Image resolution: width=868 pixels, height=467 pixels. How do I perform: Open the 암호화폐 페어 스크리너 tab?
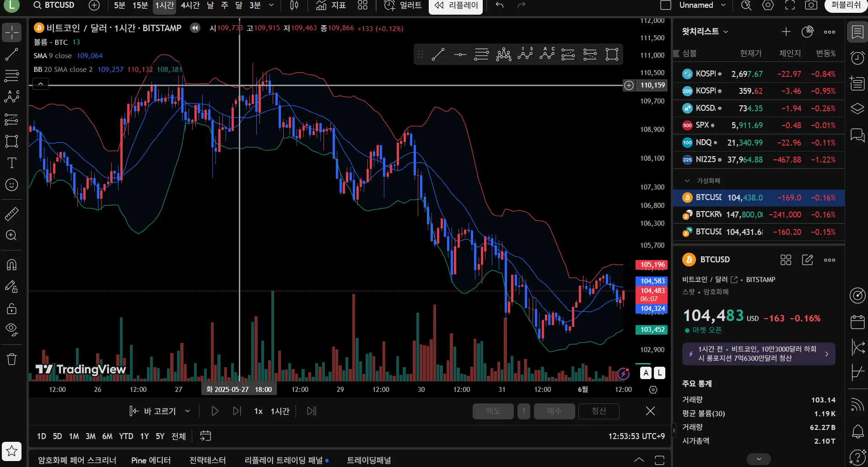point(77,460)
